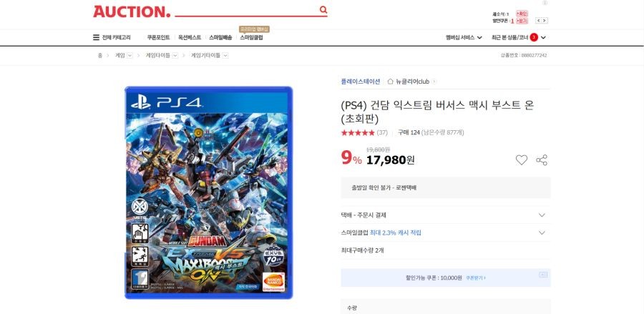Select the 스마일배송 menu item
Image resolution: width=644 pixels, height=314 pixels.
tap(220, 37)
